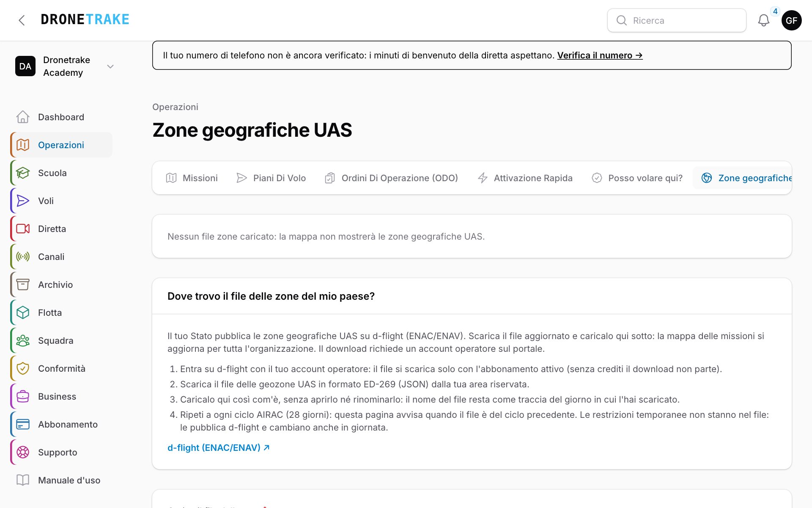Open Abbonamento in the sidebar
Screen dimensions: 812x508
point(62,424)
